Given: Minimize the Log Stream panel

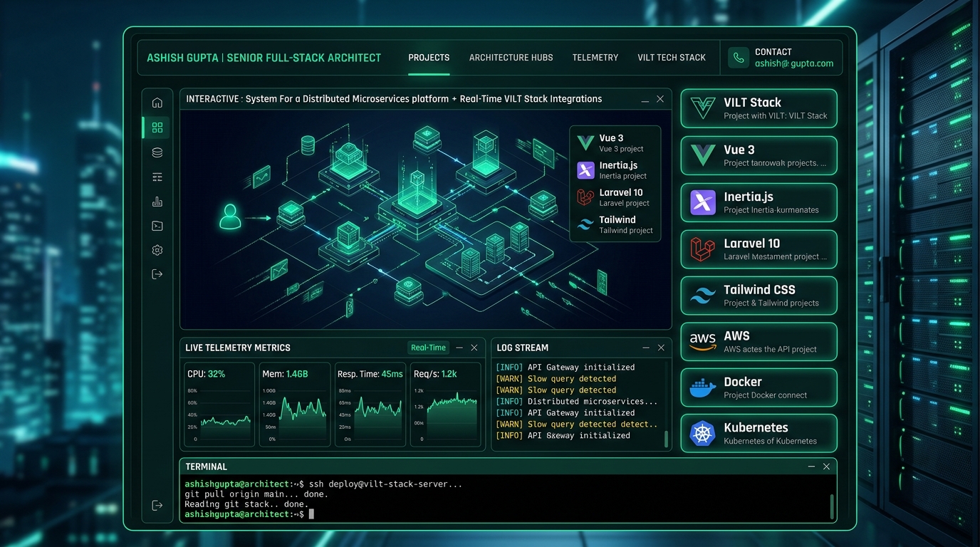Looking at the screenshot, I should (x=646, y=348).
